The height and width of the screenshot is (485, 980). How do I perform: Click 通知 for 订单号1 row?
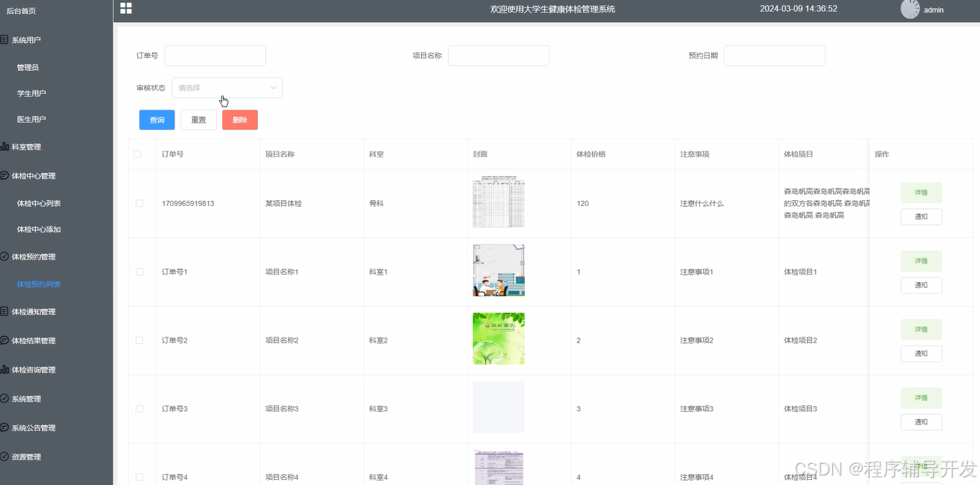(921, 285)
